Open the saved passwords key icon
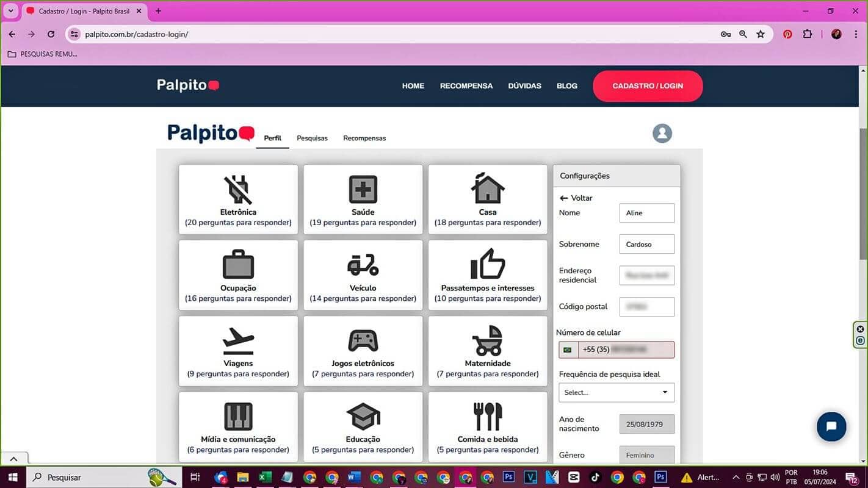The image size is (868, 488). (726, 34)
